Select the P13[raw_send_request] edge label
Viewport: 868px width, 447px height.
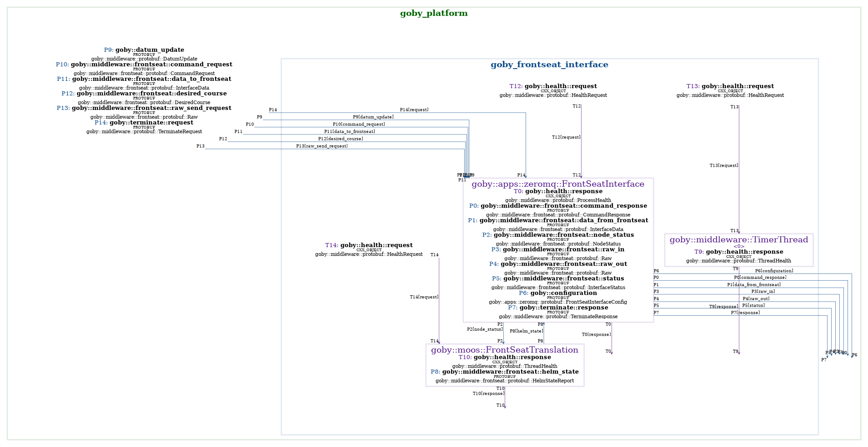(321, 146)
